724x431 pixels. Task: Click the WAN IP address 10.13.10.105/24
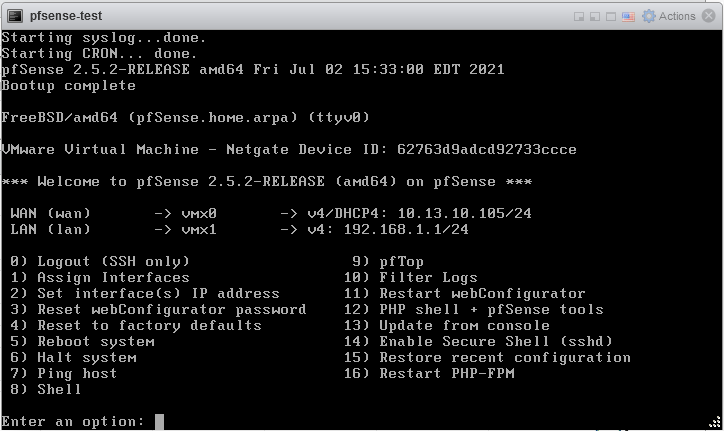(465, 213)
